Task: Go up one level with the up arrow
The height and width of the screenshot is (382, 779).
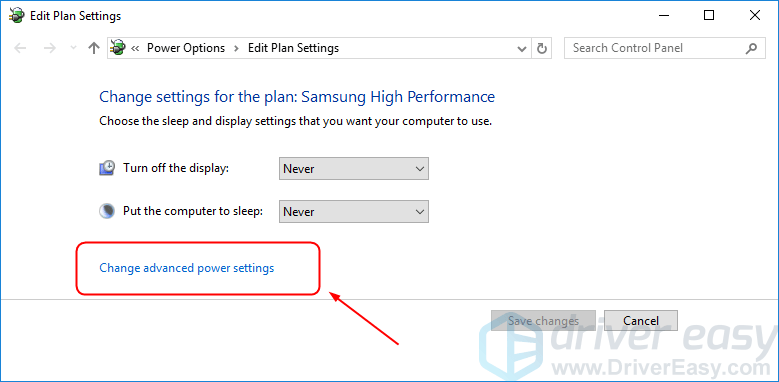Action: tap(93, 48)
